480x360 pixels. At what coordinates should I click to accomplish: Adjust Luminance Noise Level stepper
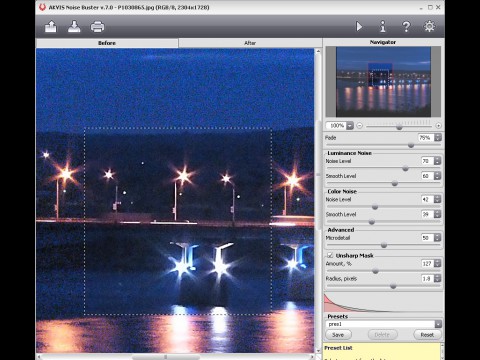438,161
